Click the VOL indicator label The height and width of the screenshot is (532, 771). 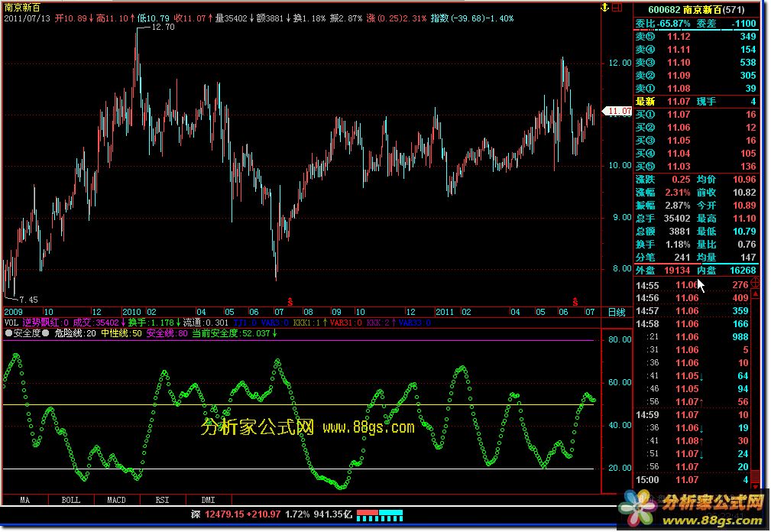[x=11, y=323]
